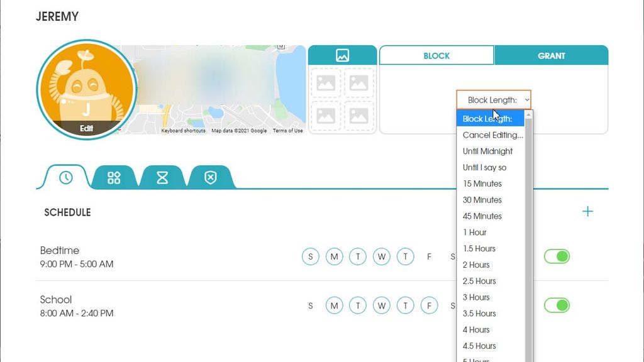The width and height of the screenshot is (644, 362).
Task: Open the Block Length dropdown
Action: click(494, 99)
